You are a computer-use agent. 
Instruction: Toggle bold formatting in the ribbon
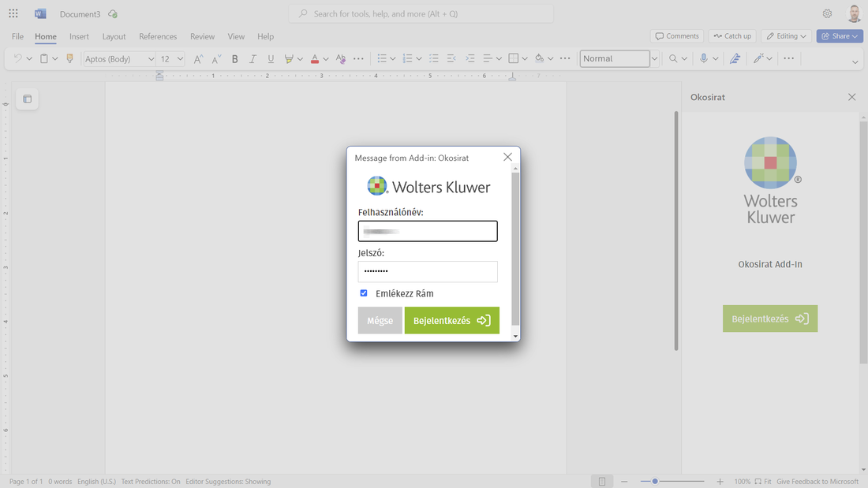pyautogui.click(x=234, y=59)
